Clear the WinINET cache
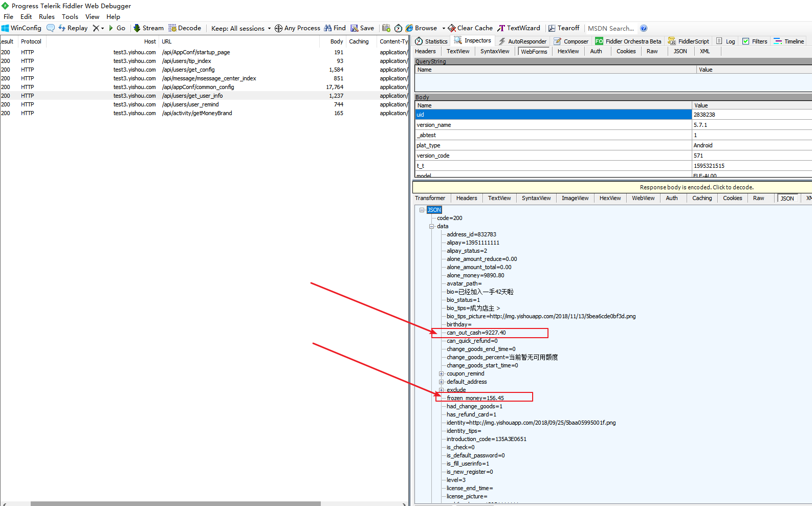The image size is (812, 506). [x=470, y=28]
